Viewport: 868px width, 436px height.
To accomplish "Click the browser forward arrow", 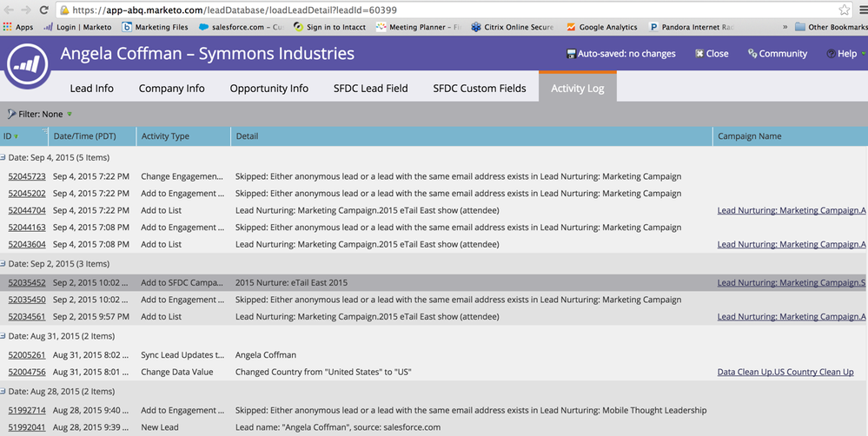I will tap(26, 10).
